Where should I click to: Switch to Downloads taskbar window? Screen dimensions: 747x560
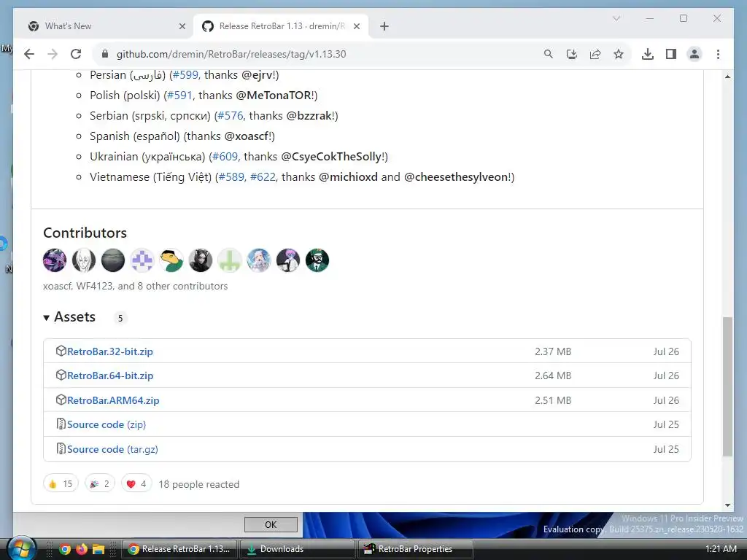(298, 549)
